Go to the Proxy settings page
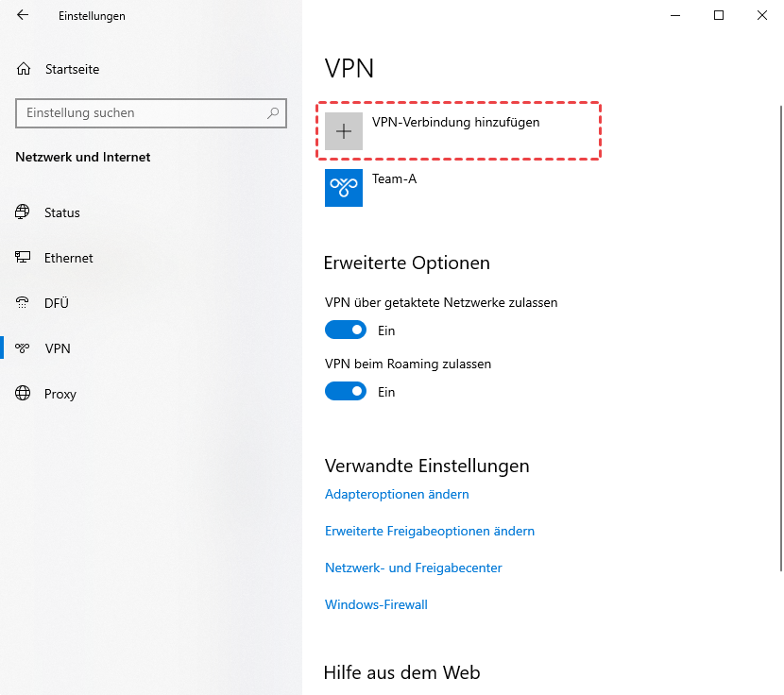 point(60,394)
